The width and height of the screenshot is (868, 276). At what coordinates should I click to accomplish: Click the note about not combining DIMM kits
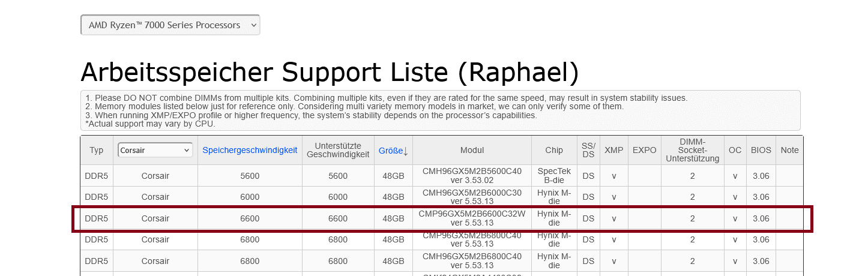pyautogui.click(x=386, y=98)
